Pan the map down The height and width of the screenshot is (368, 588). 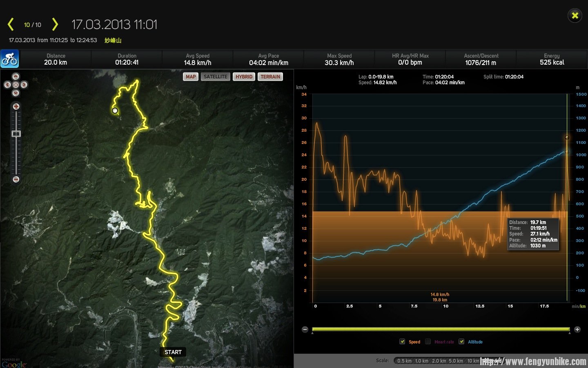(16, 93)
